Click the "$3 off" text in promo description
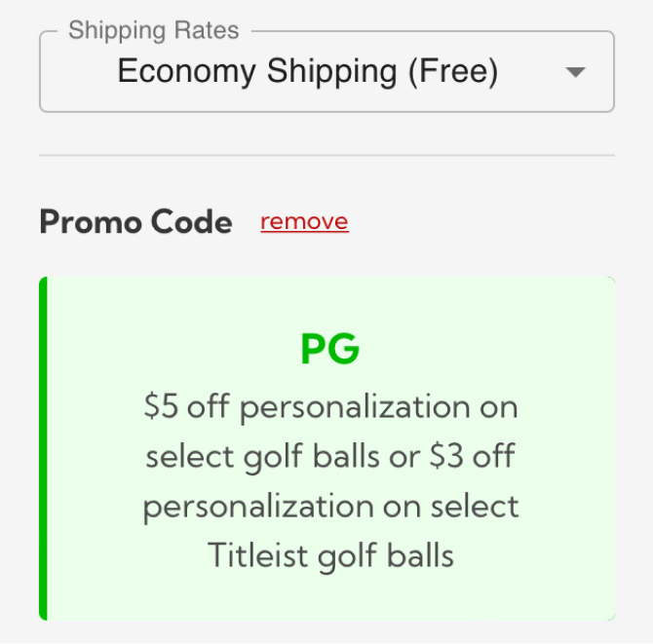 coord(471,456)
